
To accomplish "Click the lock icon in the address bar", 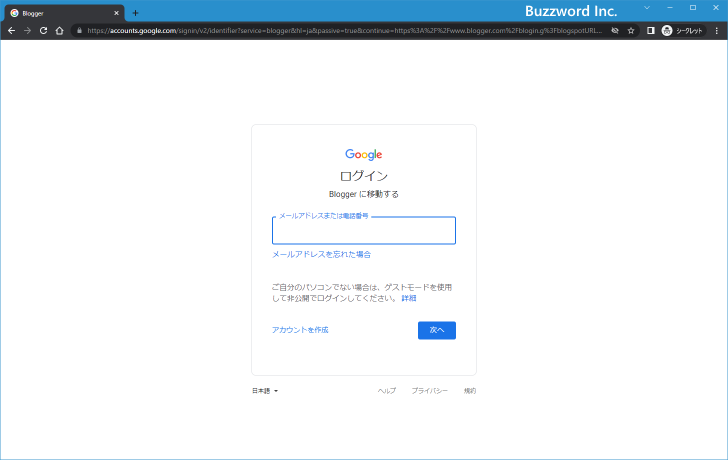I will 79,31.
